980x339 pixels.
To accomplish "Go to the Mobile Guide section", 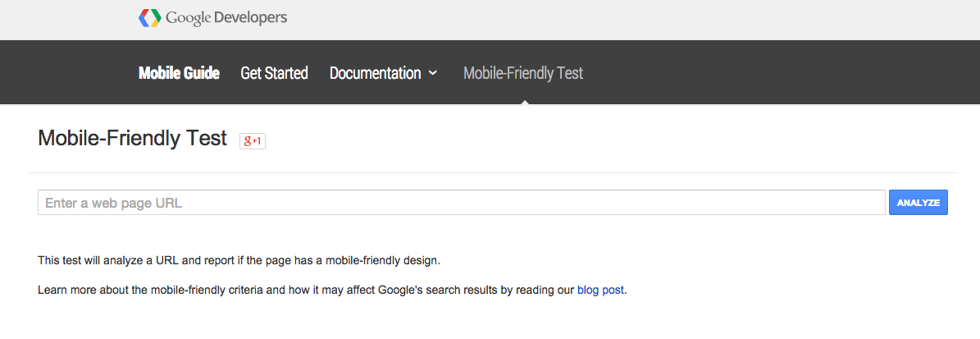I will tap(179, 73).
